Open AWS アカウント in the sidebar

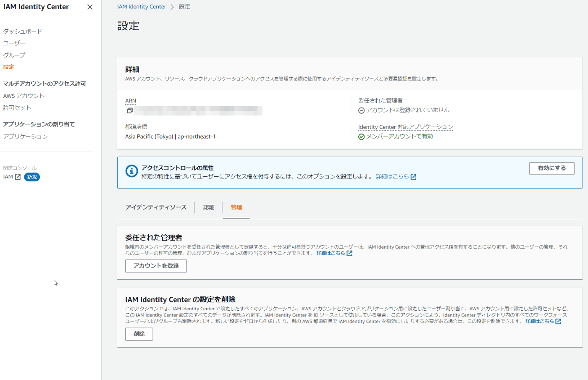point(24,96)
